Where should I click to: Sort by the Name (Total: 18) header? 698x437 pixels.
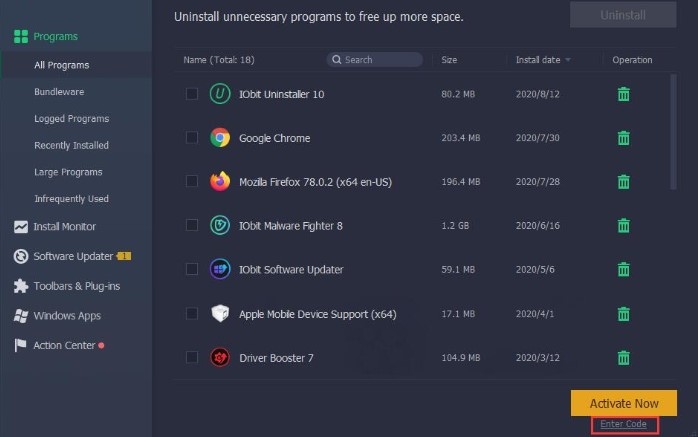(x=219, y=60)
